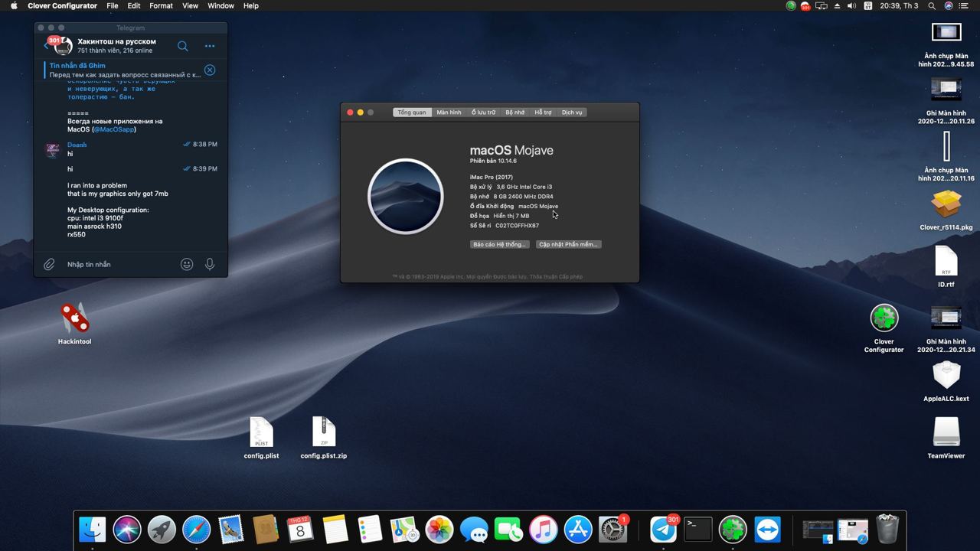Open the Edit menu

pyautogui.click(x=134, y=5)
